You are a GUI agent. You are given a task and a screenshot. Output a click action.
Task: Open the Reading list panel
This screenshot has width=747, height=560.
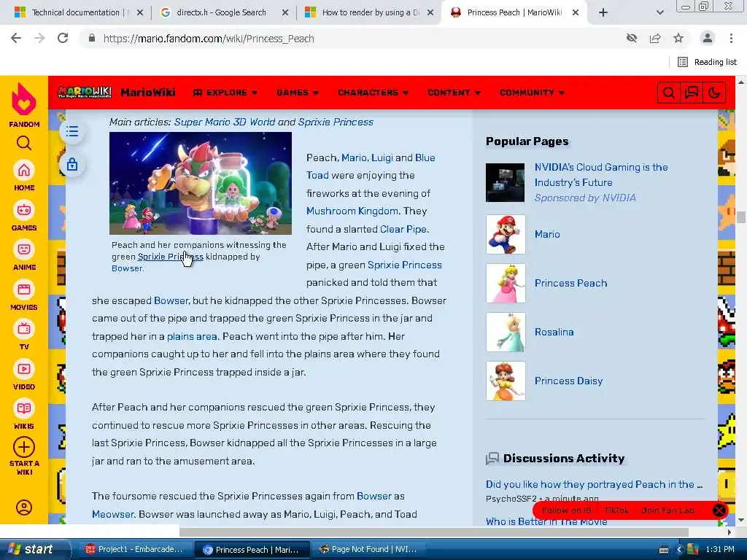[707, 62]
